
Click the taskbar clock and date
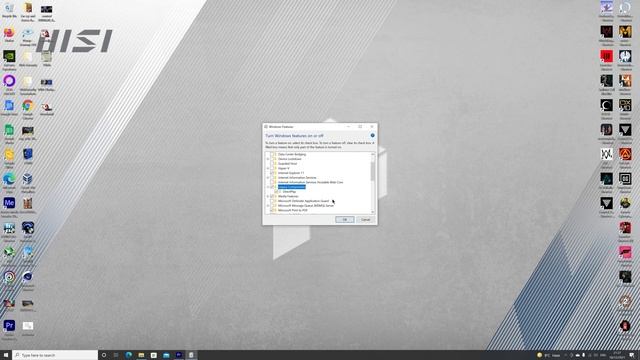[617, 355]
